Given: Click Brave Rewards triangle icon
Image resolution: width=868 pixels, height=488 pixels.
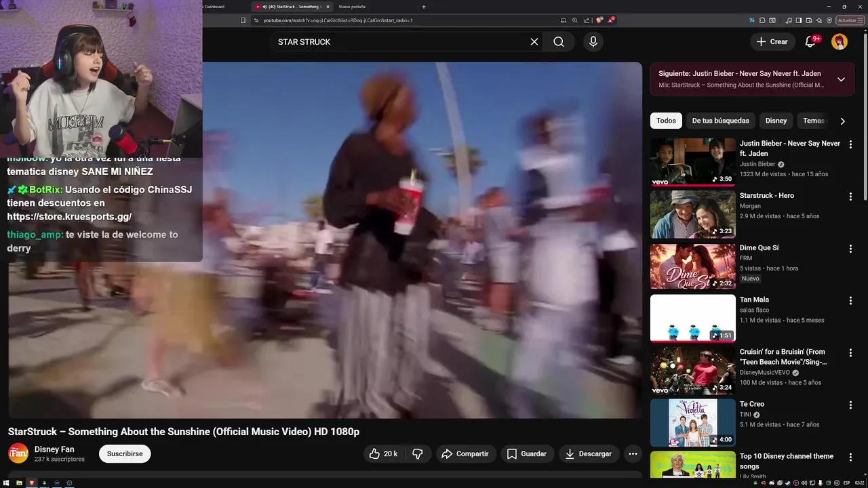Looking at the screenshot, I should click(612, 20).
